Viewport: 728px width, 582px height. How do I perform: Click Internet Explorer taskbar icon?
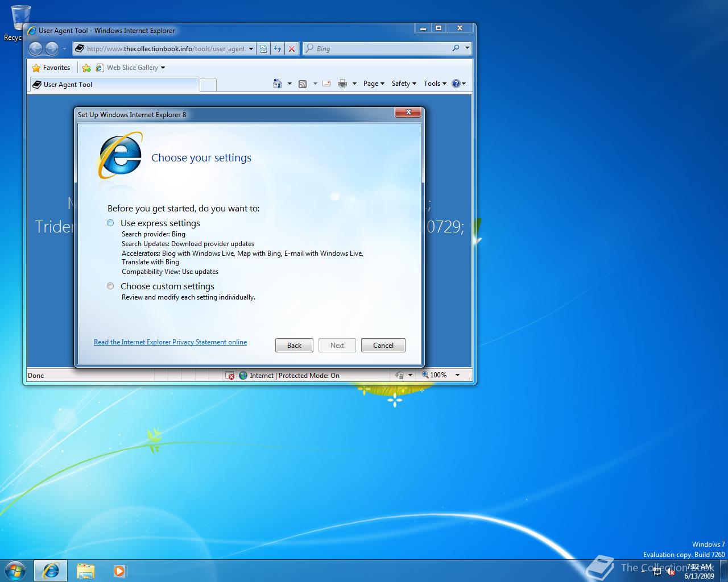(51, 571)
